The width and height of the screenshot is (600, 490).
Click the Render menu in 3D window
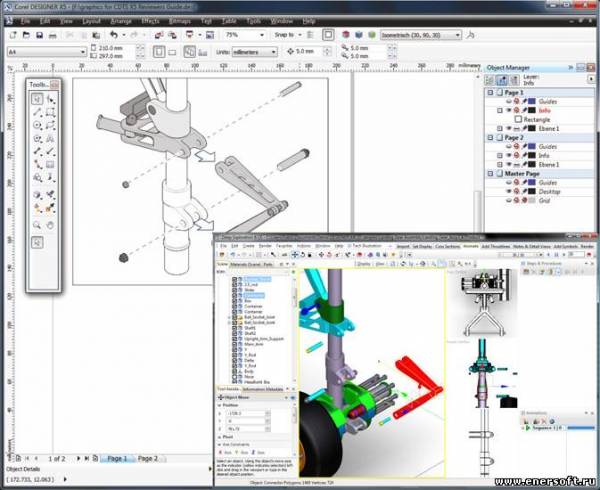[x=265, y=246]
